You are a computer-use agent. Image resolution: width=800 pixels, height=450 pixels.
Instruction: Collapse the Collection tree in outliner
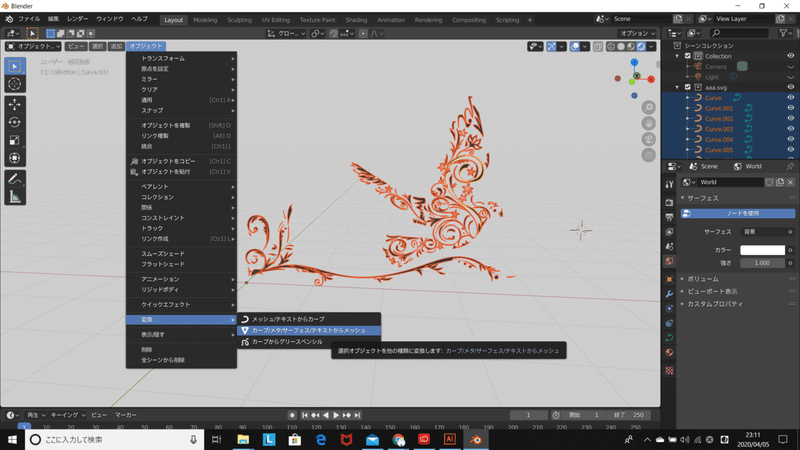click(678, 56)
